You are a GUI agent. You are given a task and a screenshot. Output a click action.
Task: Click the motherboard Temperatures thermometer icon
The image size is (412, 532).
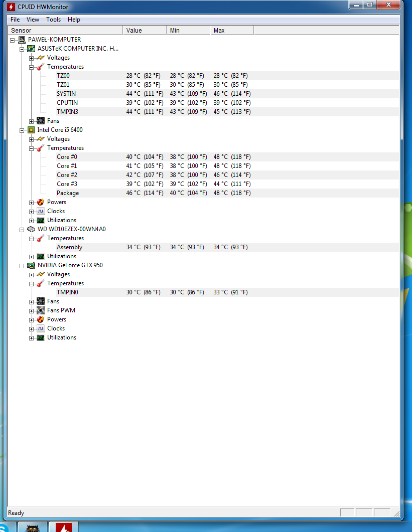tap(41, 67)
